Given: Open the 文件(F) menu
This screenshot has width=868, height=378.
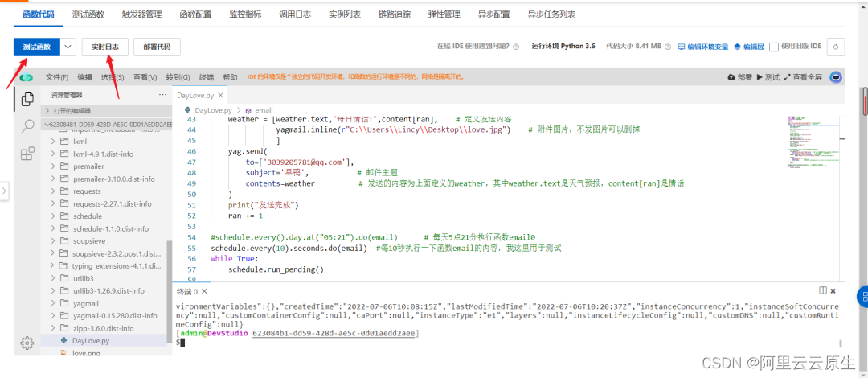Looking at the screenshot, I should [x=57, y=77].
